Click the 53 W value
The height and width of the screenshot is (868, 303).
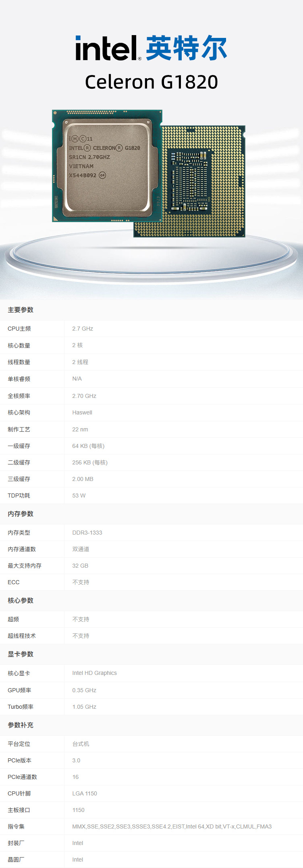(x=79, y=495)
